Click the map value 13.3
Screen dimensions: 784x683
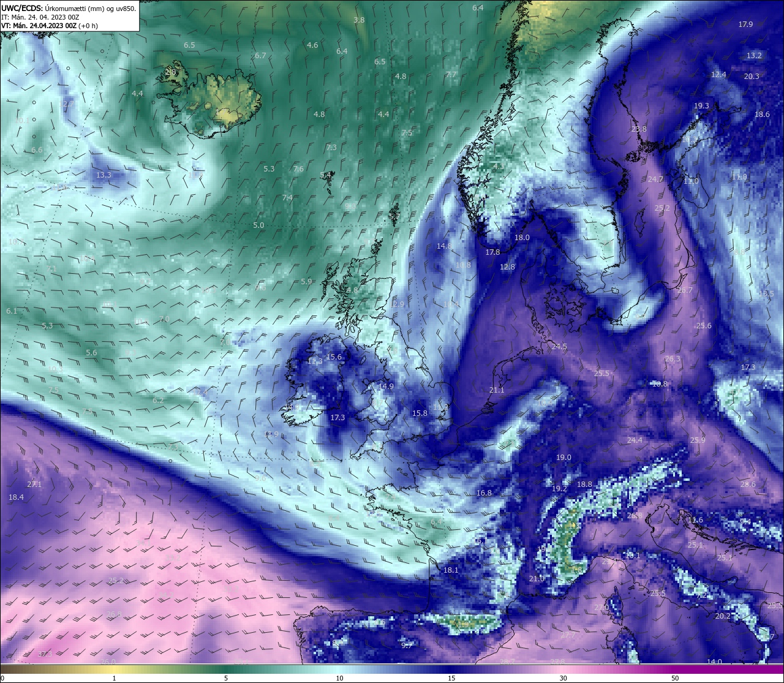click(x=104, y=175)
